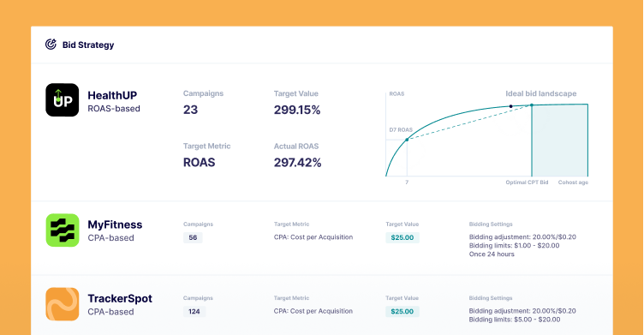This screenshot has height=335, width=644.
Task: Select MyFitness $25.00 target value badge
Action: 402,237
